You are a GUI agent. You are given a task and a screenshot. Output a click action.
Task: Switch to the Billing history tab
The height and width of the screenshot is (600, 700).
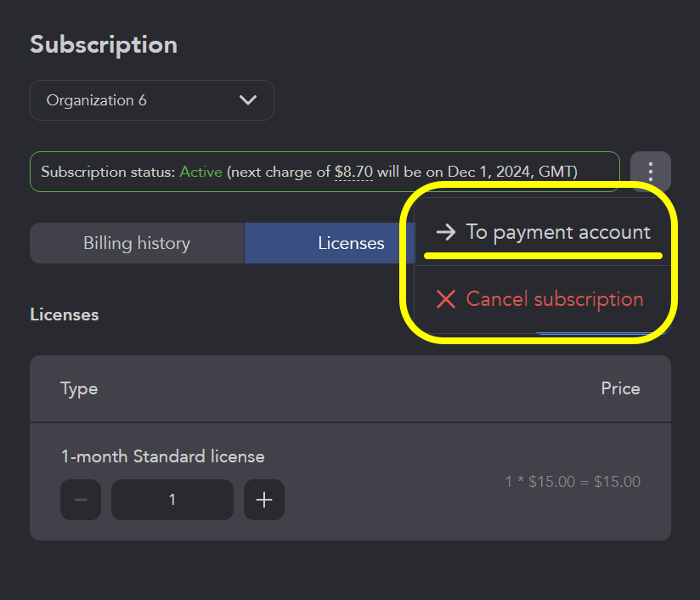pyautogui.click(x=136, y=242)
